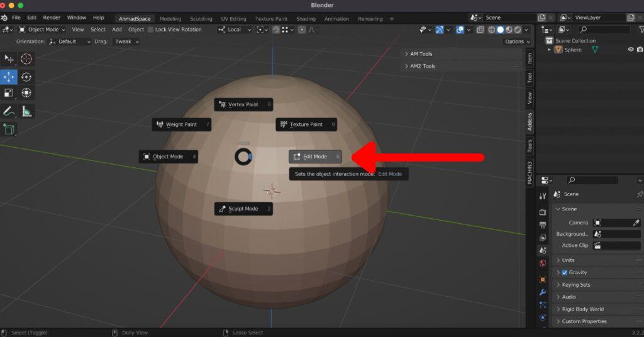This screenshot has width=644, height=337.
Task: Activate the Transform tool
Action: [x=26, y=93]
